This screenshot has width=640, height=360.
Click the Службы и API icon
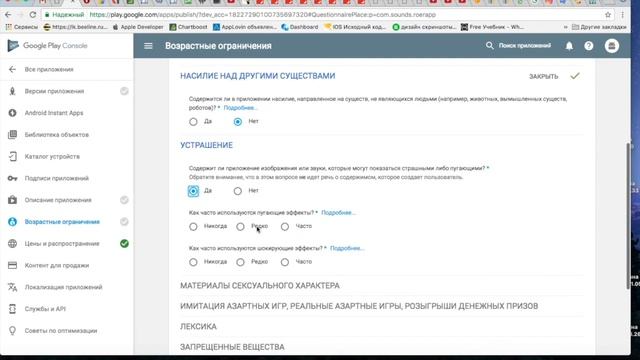pyautogui.click(x=12, y=309)
